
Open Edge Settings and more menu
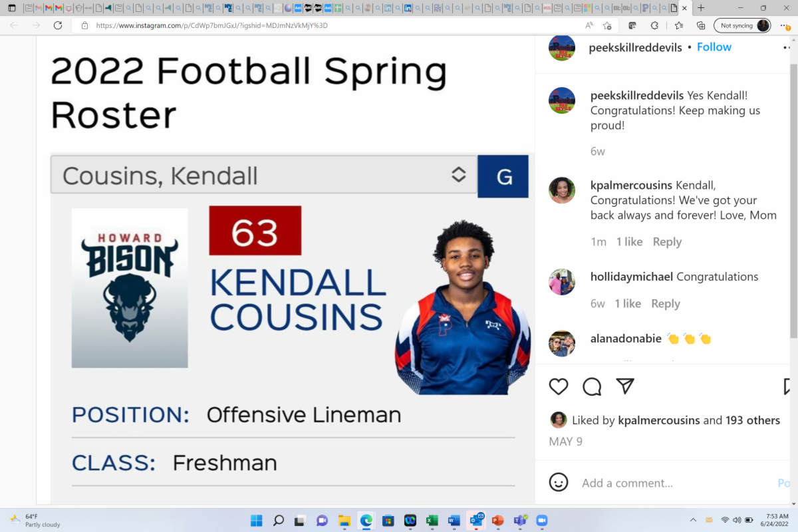[785, 25]
